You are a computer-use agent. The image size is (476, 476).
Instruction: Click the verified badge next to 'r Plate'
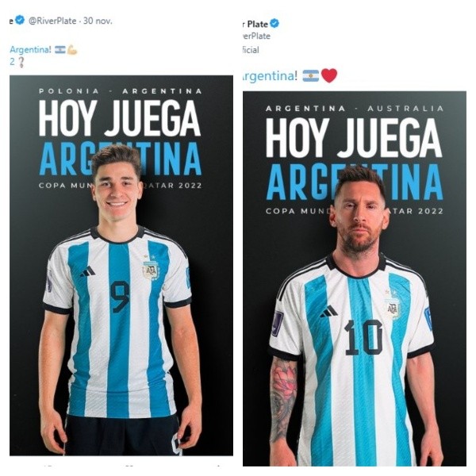tap(274, 23)
